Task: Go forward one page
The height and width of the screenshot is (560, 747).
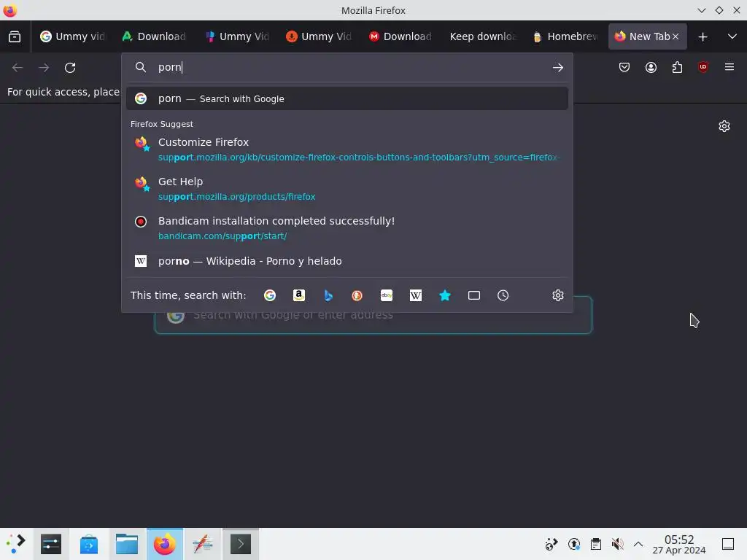Action: click(x=44, y=68)
